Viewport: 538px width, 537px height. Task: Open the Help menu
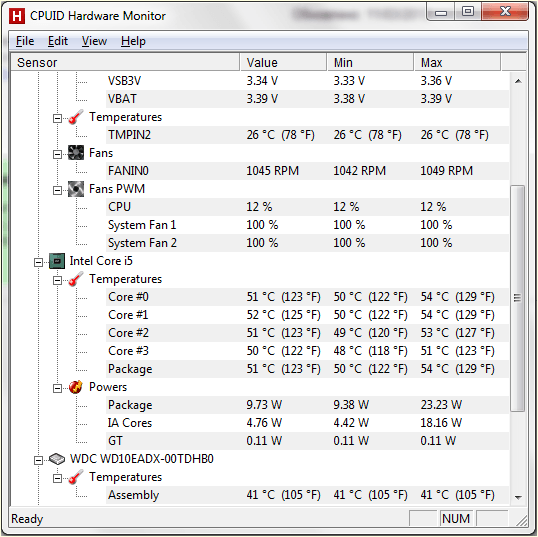133,41
